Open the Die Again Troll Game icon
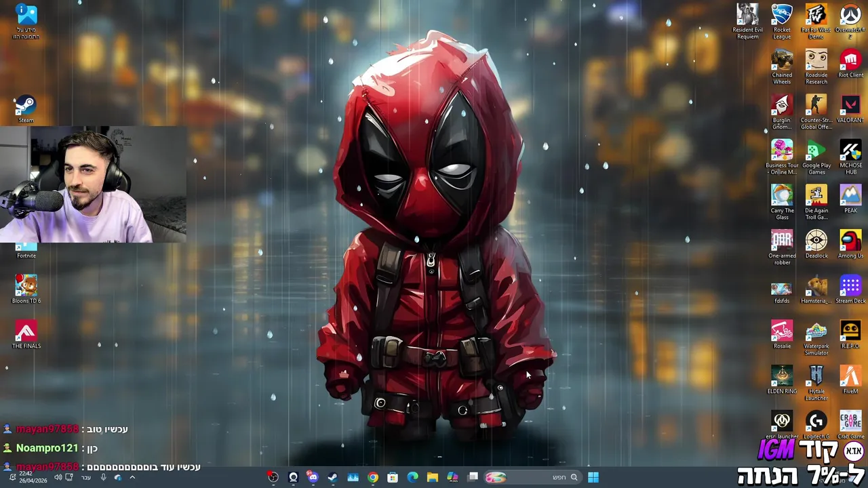 (x=816, y=203)
